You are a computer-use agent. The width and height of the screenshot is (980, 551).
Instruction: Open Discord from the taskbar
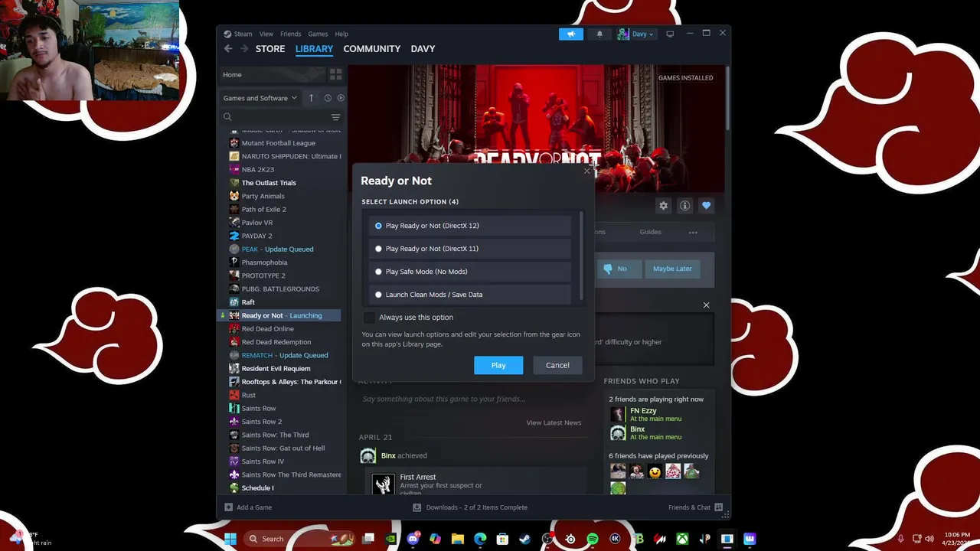click(413, 539)
